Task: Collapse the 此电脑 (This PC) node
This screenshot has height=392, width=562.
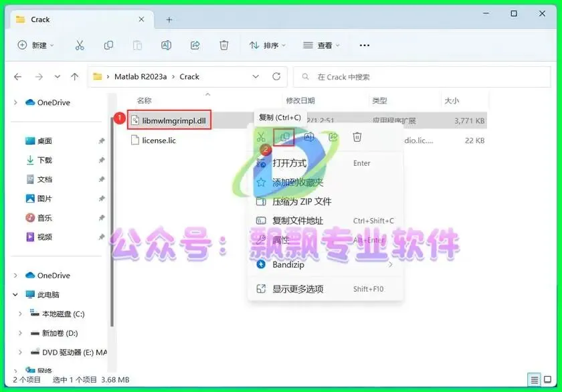Action: point(15,294)
